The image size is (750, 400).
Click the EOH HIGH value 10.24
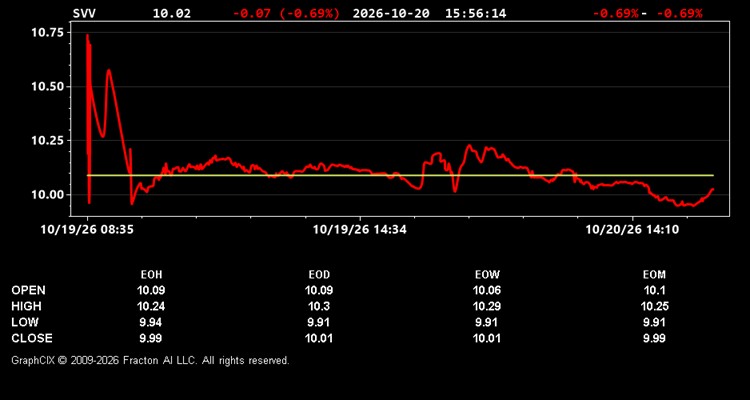(x=151, y=306)
